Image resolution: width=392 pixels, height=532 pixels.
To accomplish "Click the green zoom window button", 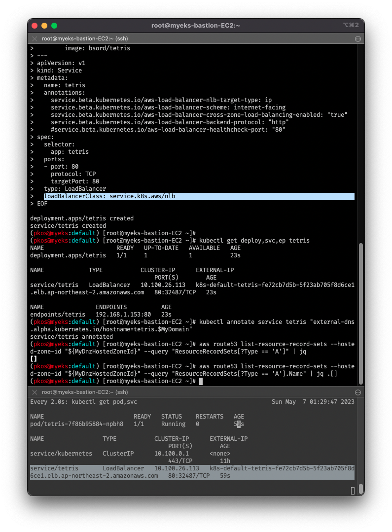I will [x=54, y=26].
